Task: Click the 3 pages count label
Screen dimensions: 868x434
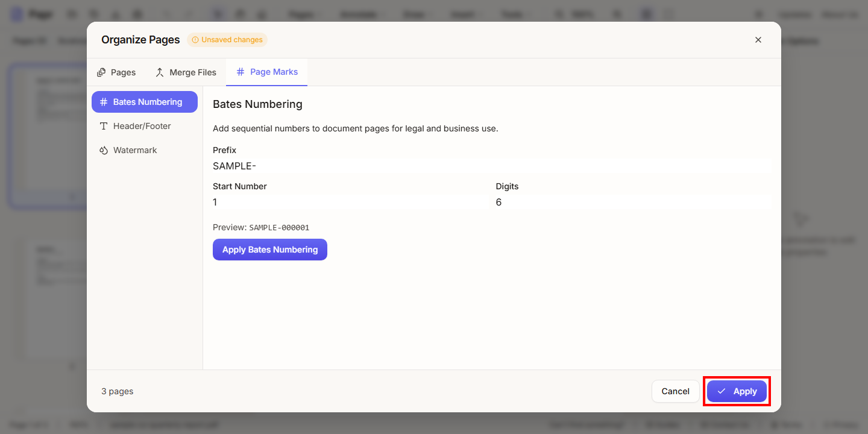Action: pyautogui.click(x=118, y=391)
